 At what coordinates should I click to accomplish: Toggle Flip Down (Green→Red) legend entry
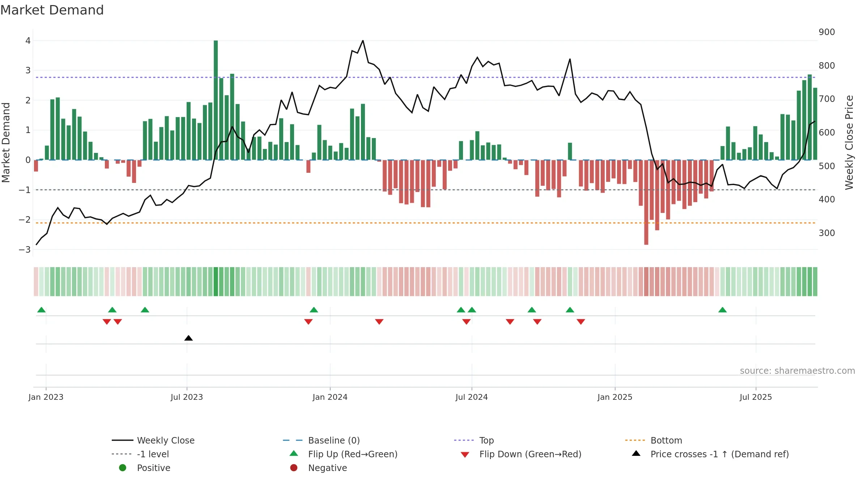click(521, 454)
